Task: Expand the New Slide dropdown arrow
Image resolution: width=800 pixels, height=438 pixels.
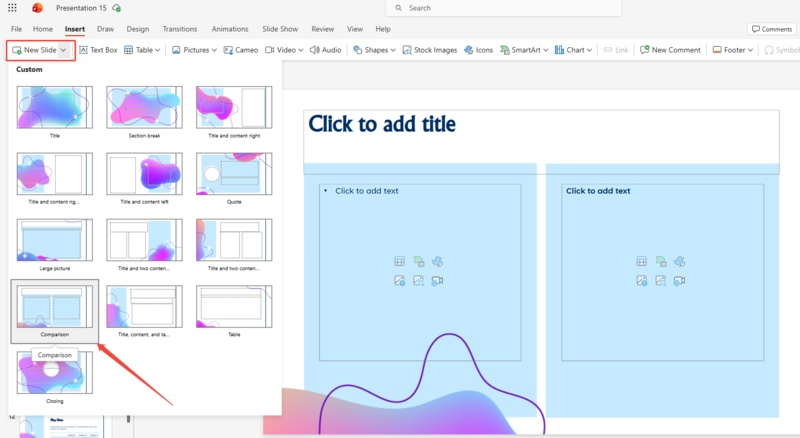Action: pos(64,49)
